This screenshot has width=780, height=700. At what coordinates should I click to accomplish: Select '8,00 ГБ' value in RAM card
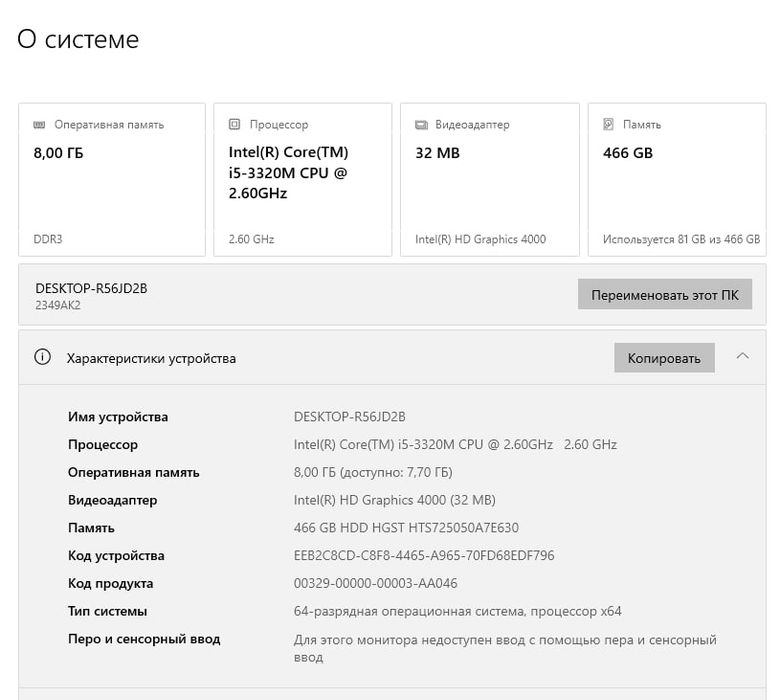(x=58, y=153)
